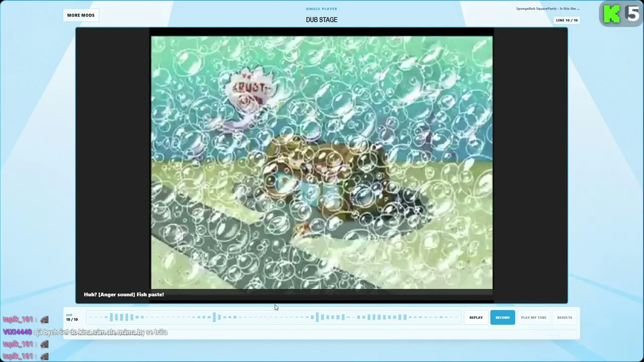Click VIXI4440's chat message
This screenshot has width=644, height=362.
pos(85,332)
